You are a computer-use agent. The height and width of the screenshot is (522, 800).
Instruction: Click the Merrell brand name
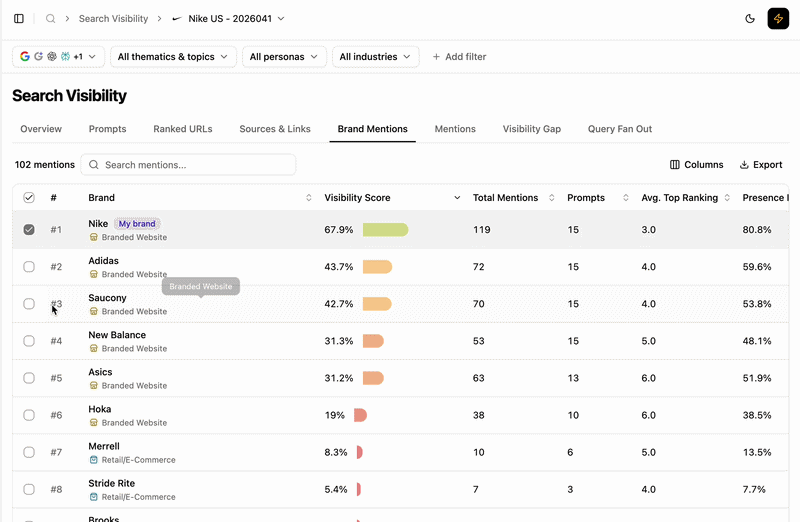tap(104, 446)
